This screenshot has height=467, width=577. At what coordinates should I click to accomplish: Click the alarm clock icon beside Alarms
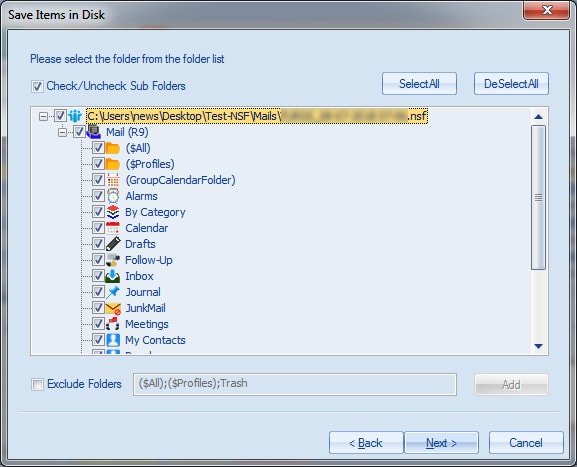coord(113,196)
